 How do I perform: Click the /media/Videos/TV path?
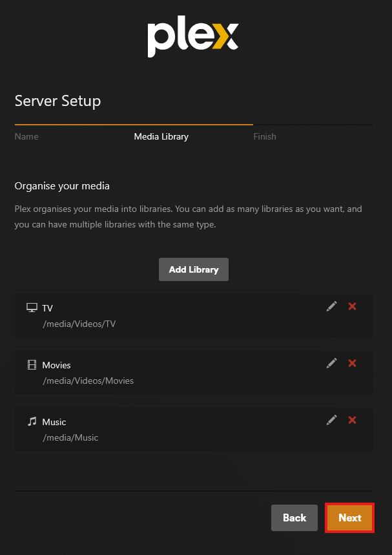click(x=79, y=324)
